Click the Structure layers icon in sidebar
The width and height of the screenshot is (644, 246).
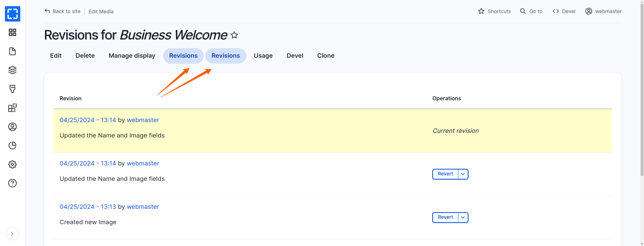click(12, 70)
